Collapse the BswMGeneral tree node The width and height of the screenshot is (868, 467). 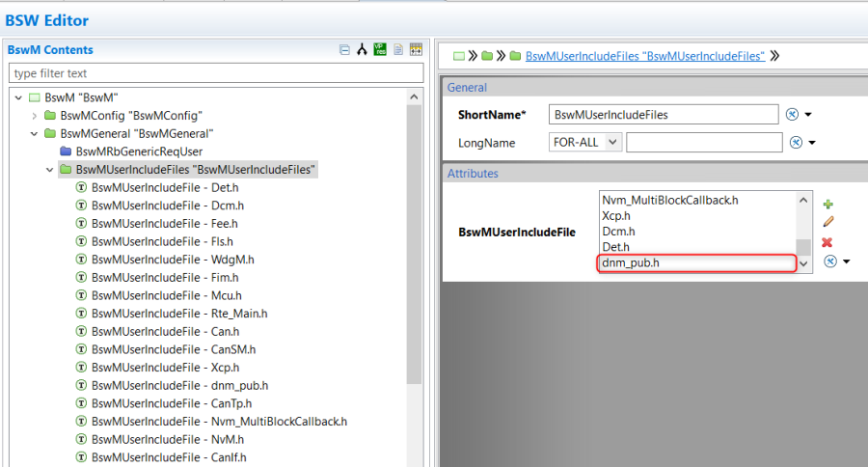[x=35, y=133]
